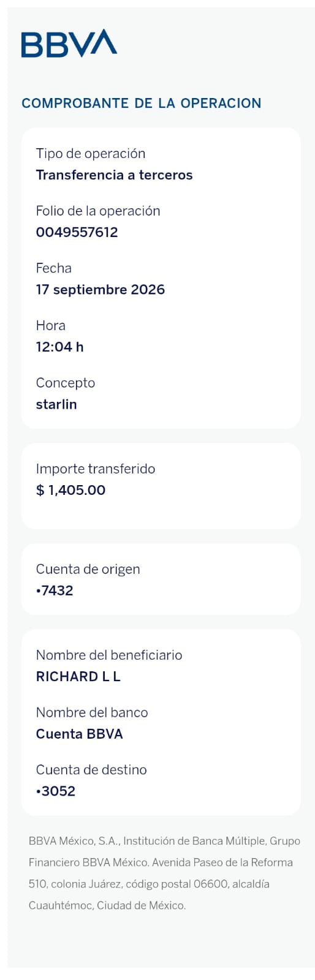Select the amount $ 1,405.00

tap(70, 490)
